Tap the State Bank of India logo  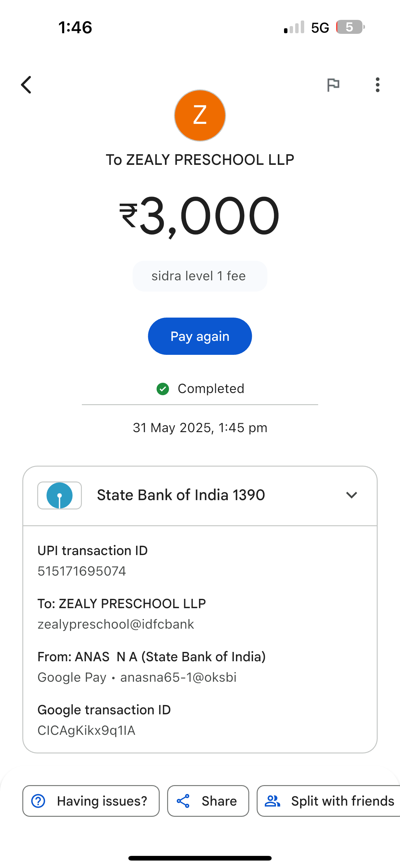pos(60,495)
